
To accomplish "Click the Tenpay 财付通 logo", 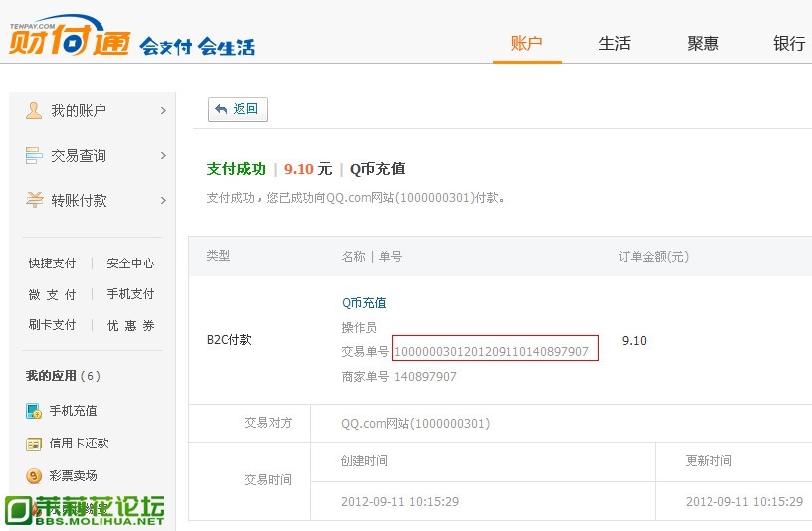I will pyautogui.click(x=70, y=35).
